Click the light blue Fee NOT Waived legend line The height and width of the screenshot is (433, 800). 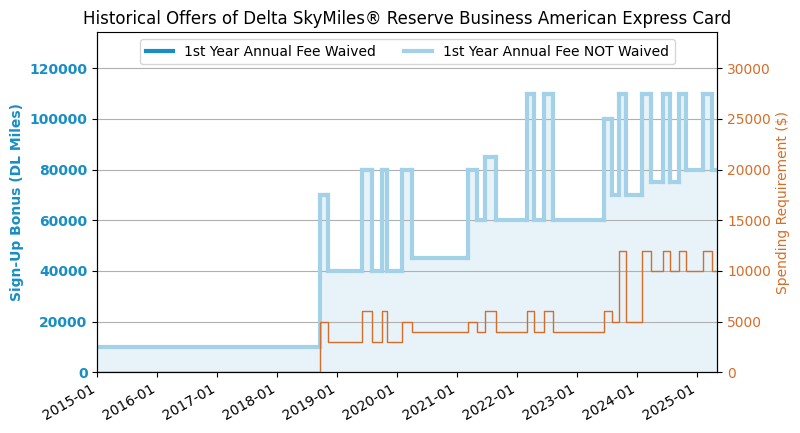coord(419,51)
